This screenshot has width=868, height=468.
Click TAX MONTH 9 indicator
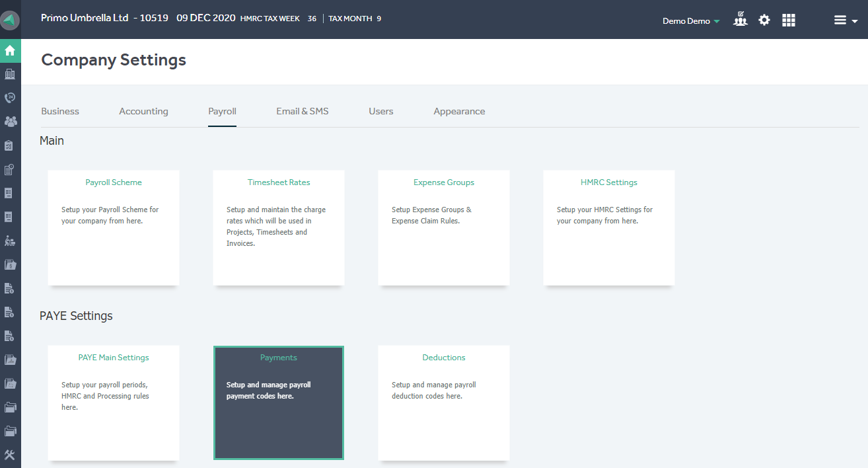(x=355, y=19)
